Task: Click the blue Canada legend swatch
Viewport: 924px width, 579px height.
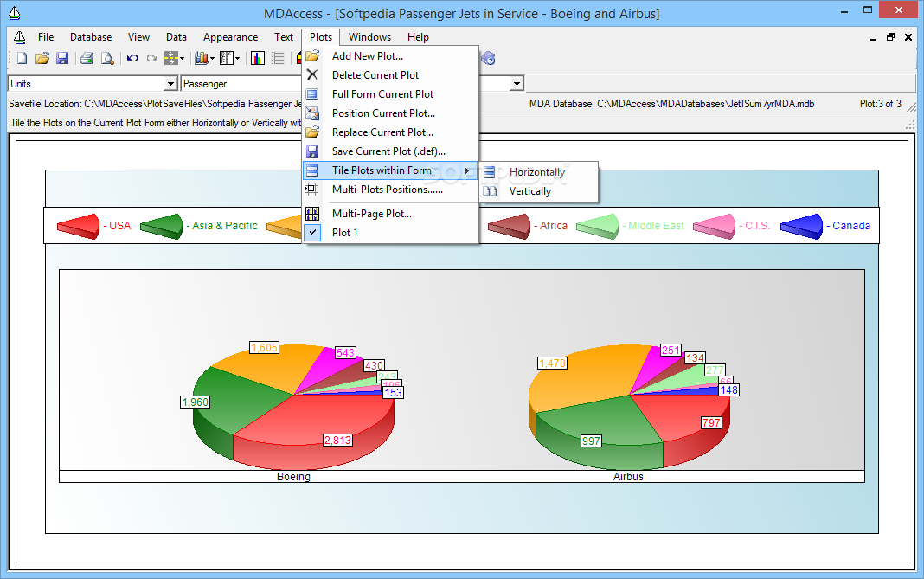Action: click(x=802, y=227)
